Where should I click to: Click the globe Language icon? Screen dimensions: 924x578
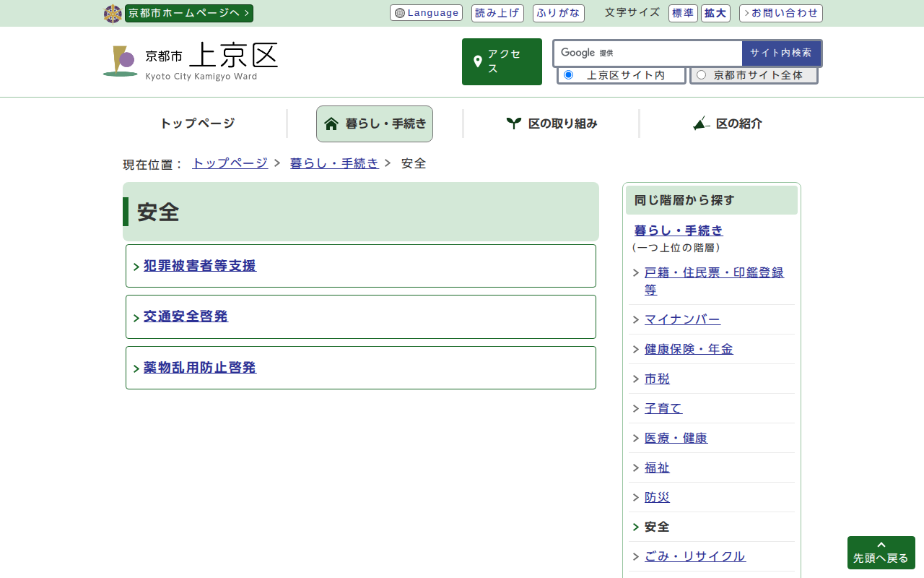tap(400, 13)
